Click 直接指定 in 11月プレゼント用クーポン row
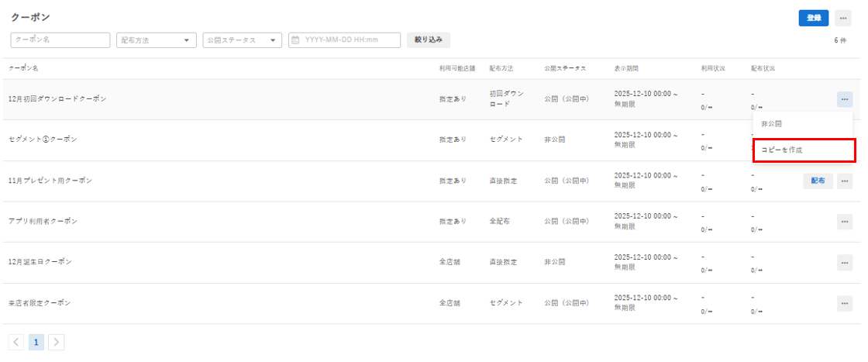The image size is (868, 362). (503, 181)
